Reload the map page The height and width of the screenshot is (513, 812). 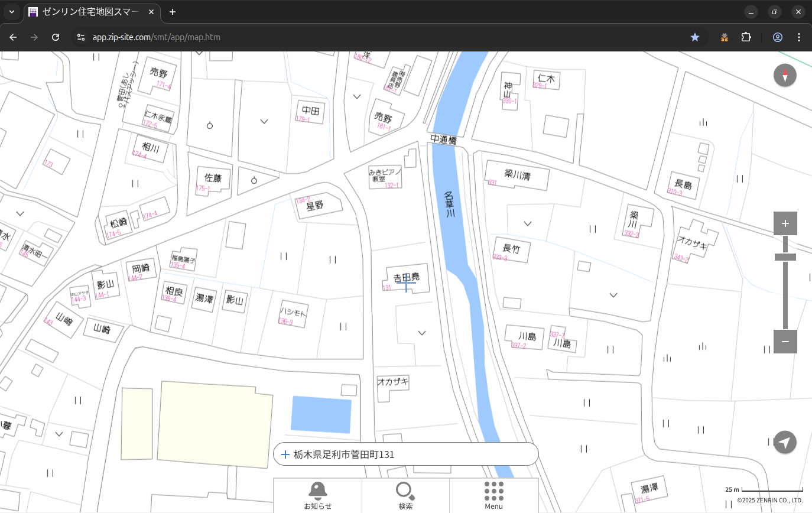pos(56,37)
